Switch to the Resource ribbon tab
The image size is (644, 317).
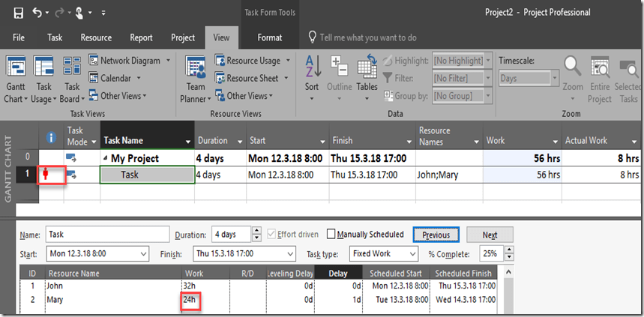coord(96,37)
